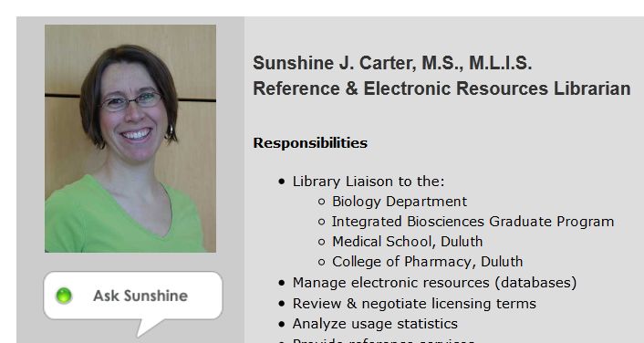Click the speech bubble tail pointer
Viewport: 644px width, 343px height.
148,327
